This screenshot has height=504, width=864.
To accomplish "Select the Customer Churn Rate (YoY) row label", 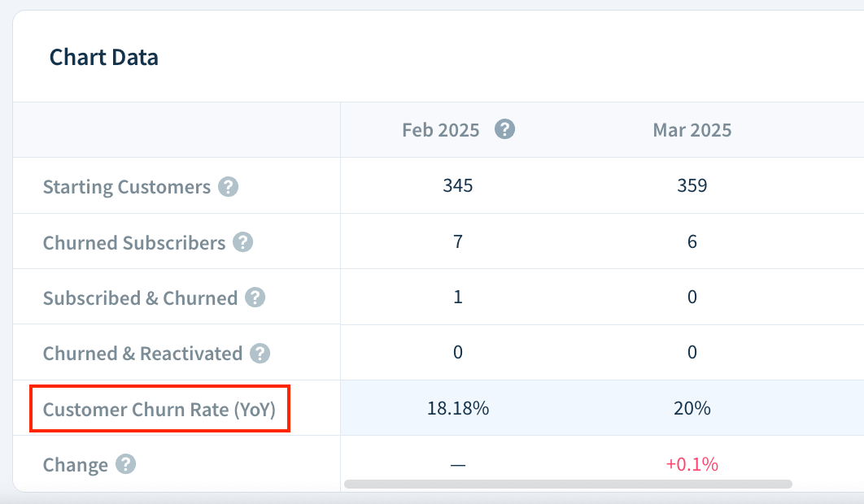I will pos(159,409).
